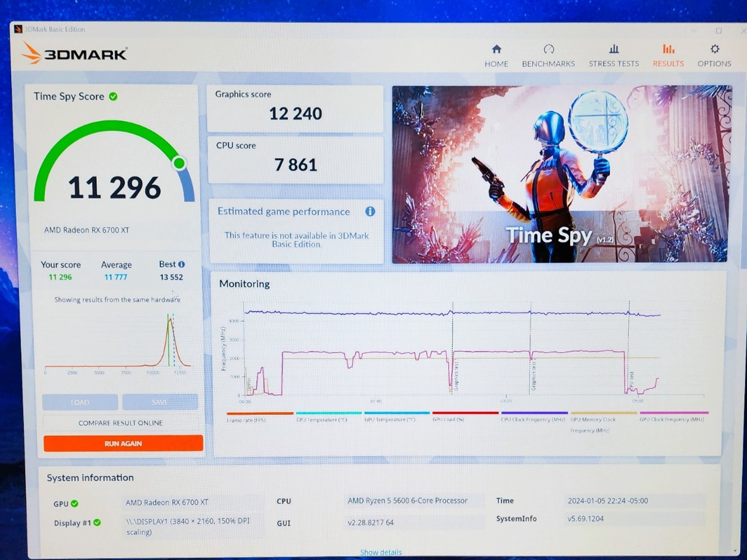The height and width of the screenshot is (560, 747).
Task: Toggle Frame rate (FPS) legend series
Action: pos(260,416)
